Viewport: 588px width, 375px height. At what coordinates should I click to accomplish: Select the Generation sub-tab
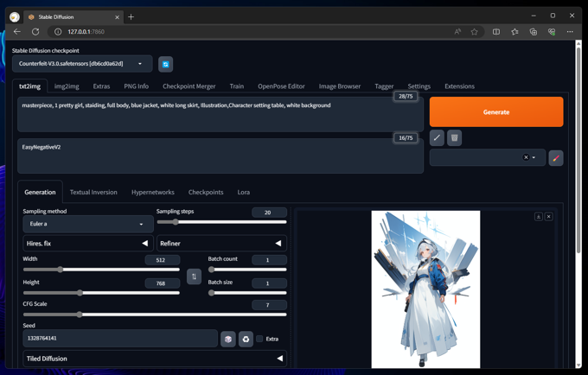coord(40,192)
